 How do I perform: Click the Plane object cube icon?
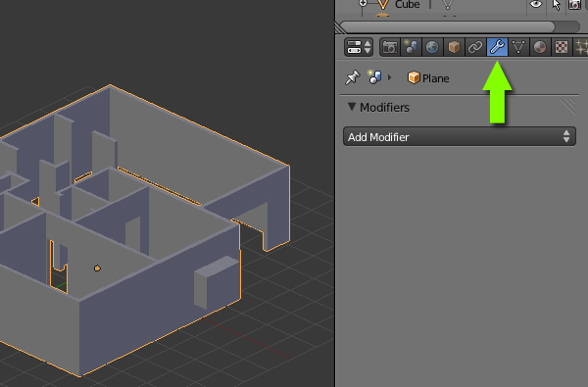(414, 77)
